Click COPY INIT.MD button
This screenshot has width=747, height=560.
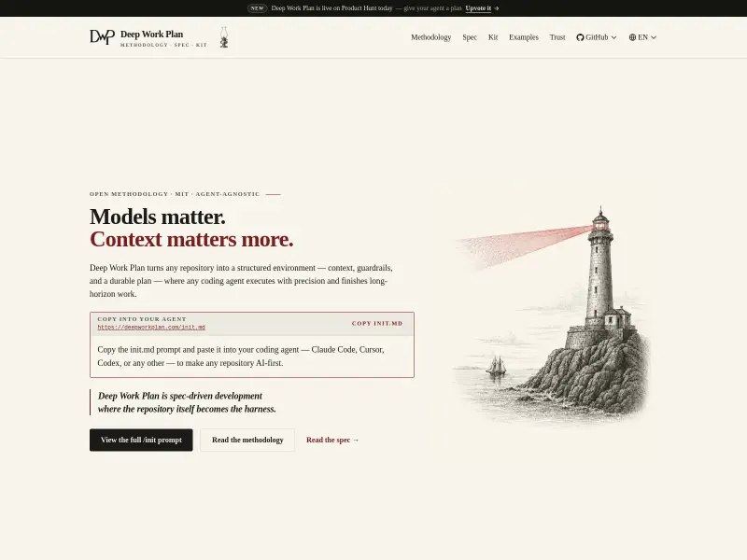click(x=377, y=323)
